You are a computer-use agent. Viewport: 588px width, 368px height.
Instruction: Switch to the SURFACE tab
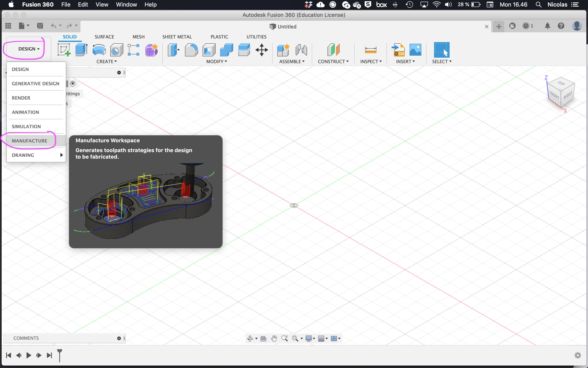(x=104, y=37)
